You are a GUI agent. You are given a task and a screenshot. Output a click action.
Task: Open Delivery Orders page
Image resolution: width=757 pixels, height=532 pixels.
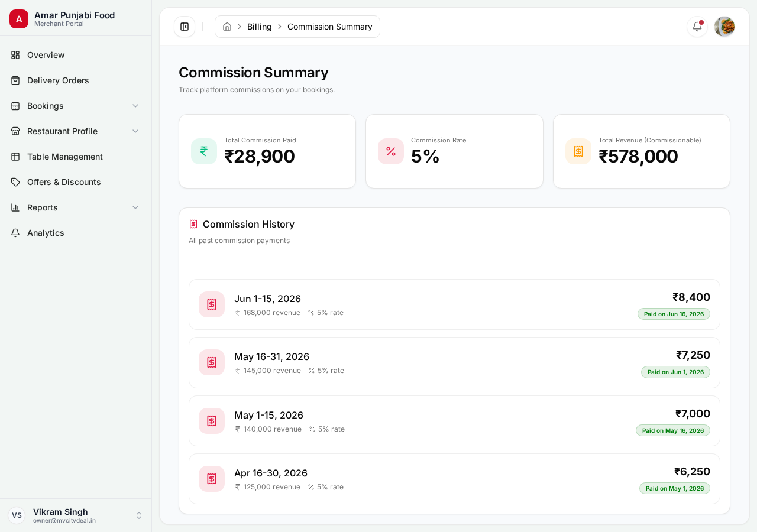(76, 80)
